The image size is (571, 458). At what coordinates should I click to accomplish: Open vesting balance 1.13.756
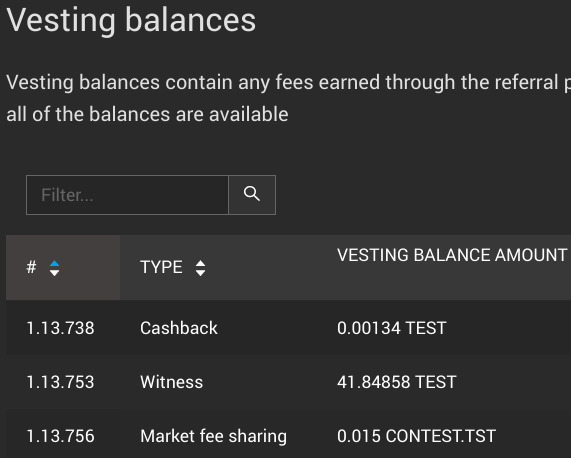click(x=60, y=436)
